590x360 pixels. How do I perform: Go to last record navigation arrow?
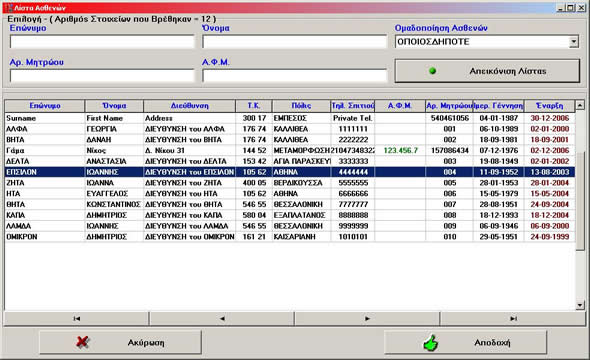[x=513, y=319]
